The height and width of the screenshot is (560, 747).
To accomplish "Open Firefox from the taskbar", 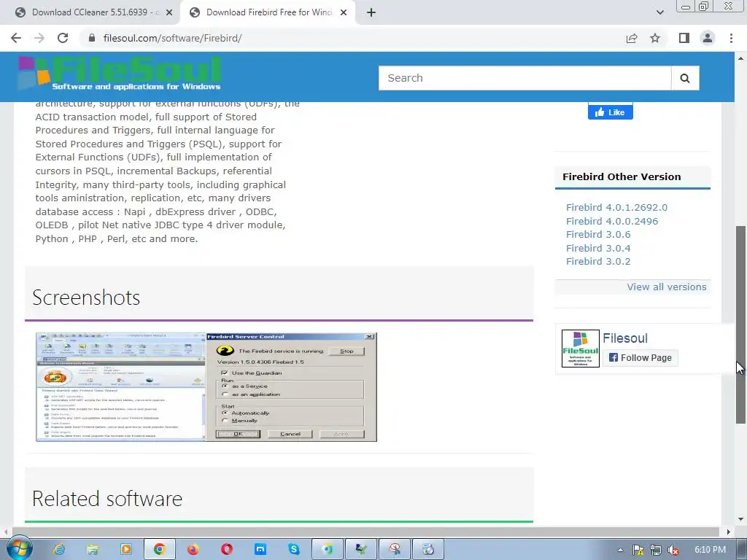I will point(193,550).
